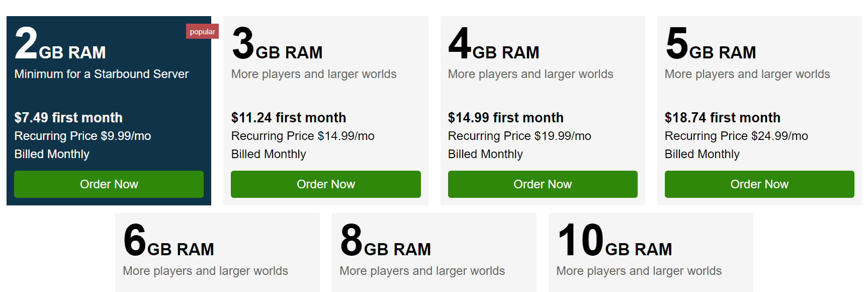The width and height of the screenshot is (868, 292).
Task: Click the 3GB RAM plan title
Action: (277, 45)
